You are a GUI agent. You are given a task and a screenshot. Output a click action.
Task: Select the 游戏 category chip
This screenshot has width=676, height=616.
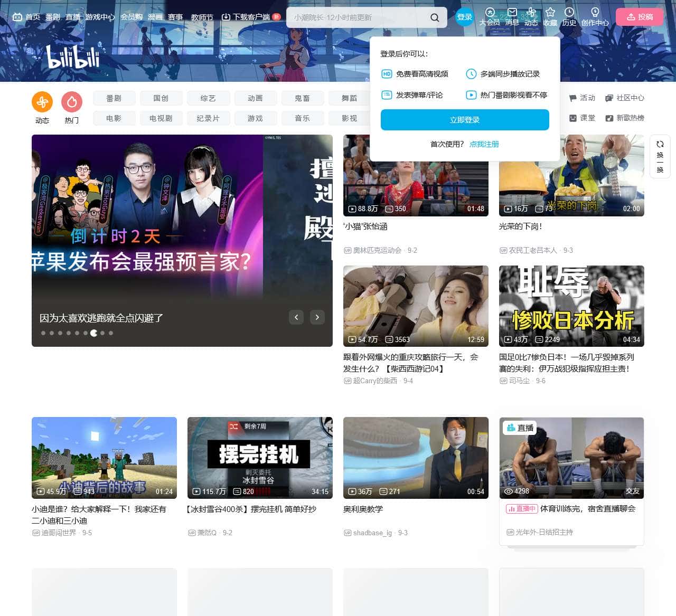pos(255,118)
